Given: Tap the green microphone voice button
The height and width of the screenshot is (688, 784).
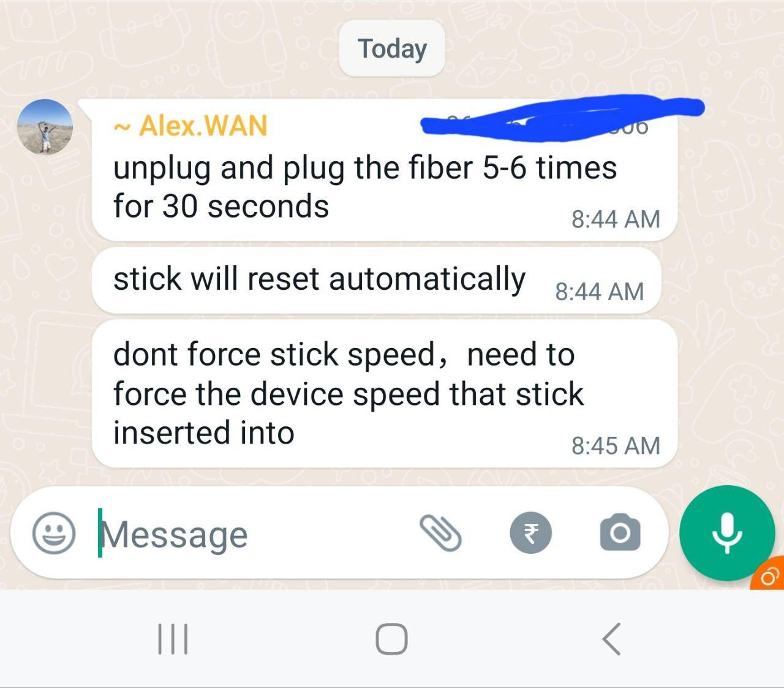Looking at the screenshot, I should coord(727,533).
